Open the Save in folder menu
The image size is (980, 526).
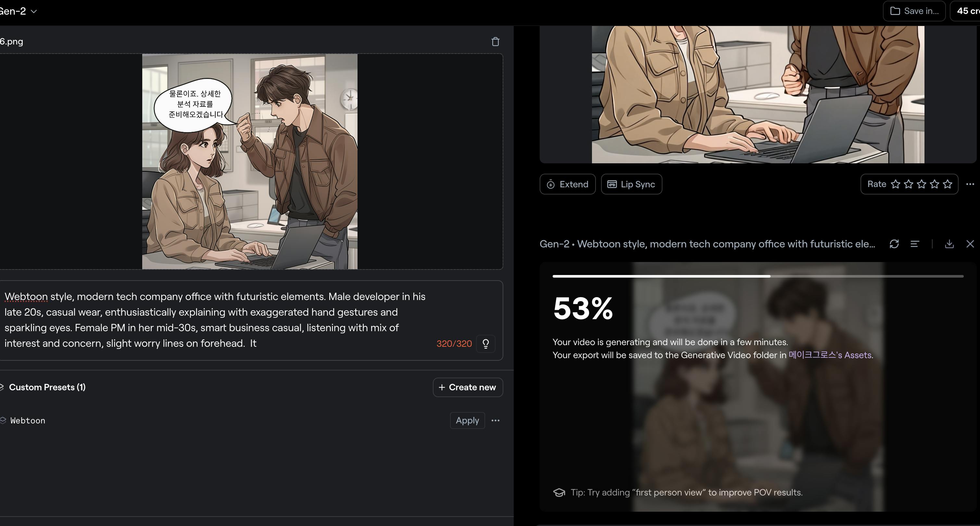point(914,11)
